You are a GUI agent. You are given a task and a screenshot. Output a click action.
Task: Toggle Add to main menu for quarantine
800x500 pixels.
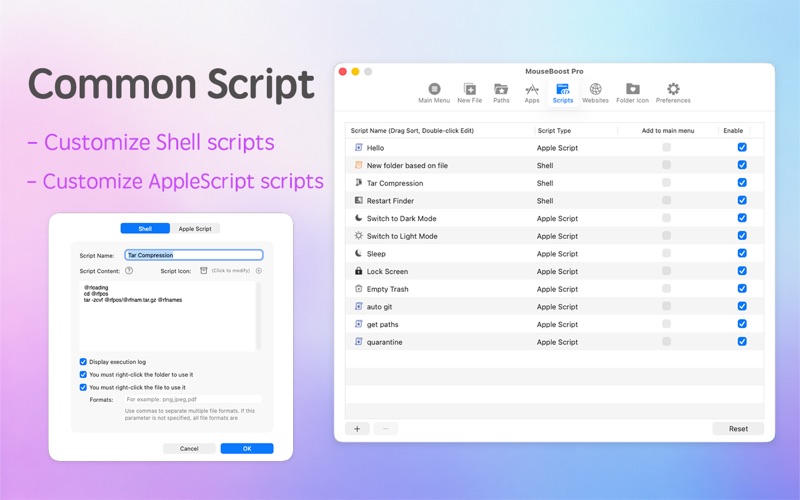pyautogui.click(x=666, y=341)
